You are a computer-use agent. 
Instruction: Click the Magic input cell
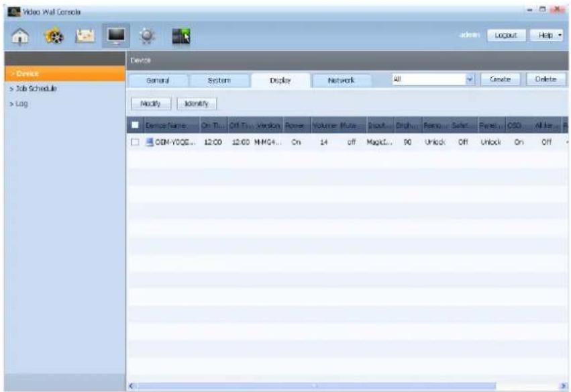coord(380,142)
